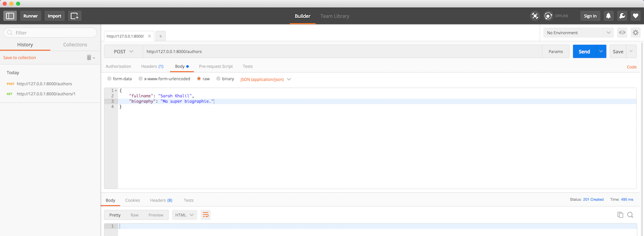
Task: Click the Import button
Action: tap(55, 16)
